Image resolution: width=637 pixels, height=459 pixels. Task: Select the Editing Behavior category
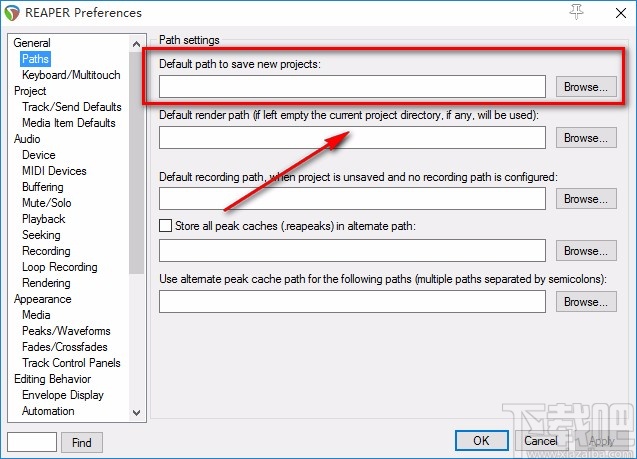coord(52,379)
